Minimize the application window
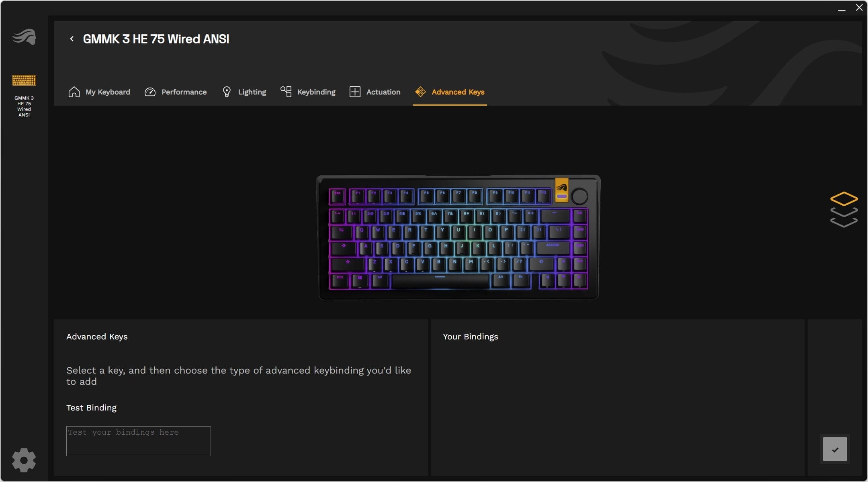This screenshot has height=482, width=868. click(842, 8)
